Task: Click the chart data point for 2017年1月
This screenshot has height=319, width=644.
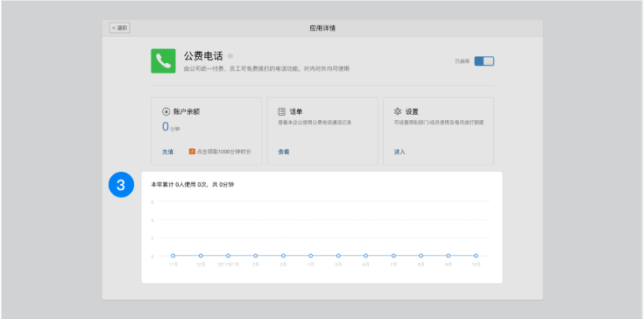Action: 229,256
